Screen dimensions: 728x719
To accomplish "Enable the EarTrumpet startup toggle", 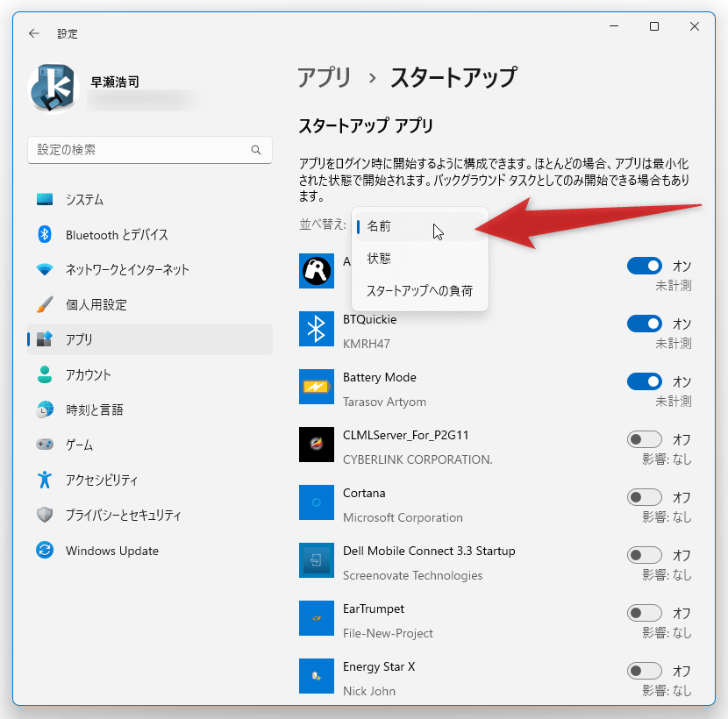I will click(645, 613).
